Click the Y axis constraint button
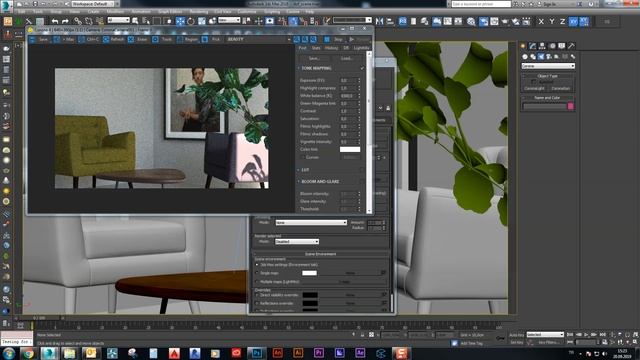Screen dimensions: 640x360 [552, 21]
